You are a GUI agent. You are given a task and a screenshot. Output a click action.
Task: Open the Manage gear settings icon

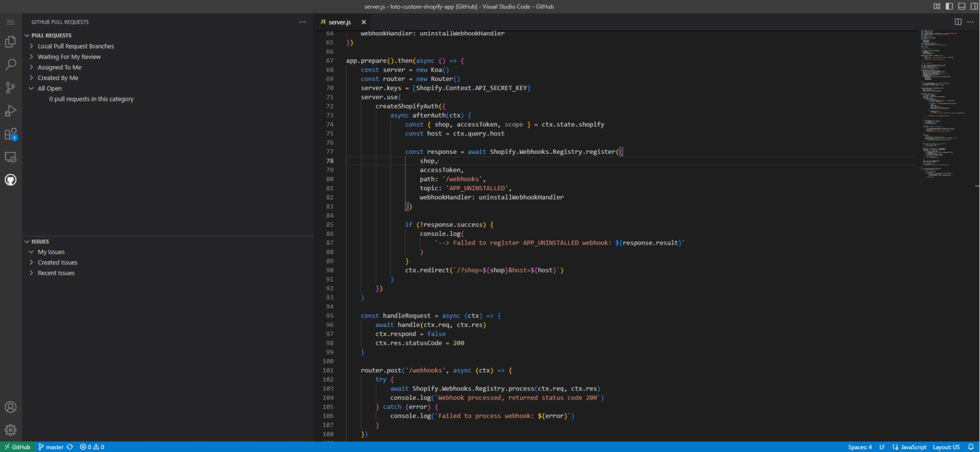coord(10,430)
